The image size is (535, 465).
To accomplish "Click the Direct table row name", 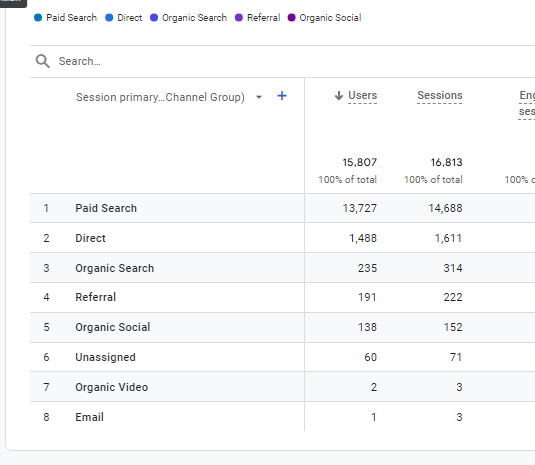I will [90, 238].
